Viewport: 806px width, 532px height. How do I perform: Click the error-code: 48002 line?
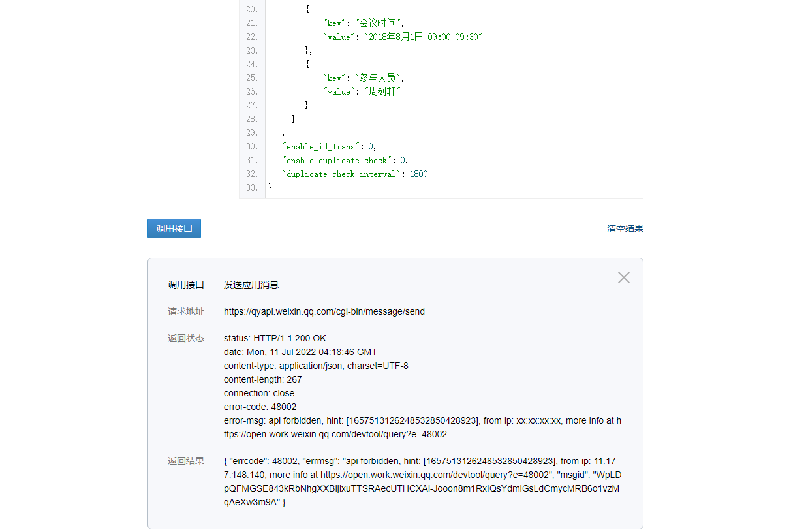coord(260,407)
